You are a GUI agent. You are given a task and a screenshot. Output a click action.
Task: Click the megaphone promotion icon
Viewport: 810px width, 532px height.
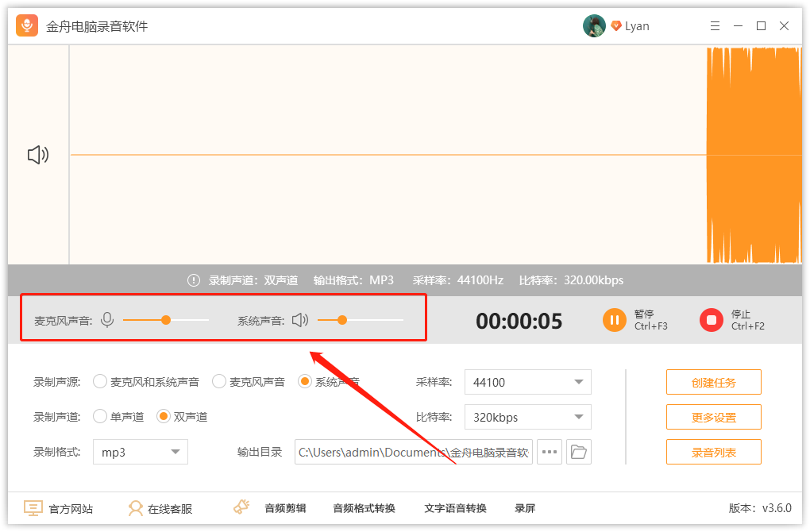coord(241,507)
